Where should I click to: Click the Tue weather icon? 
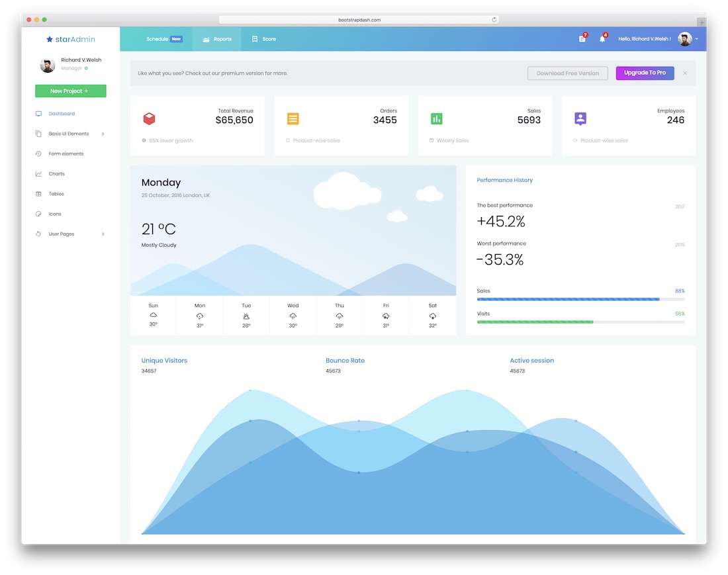246,316
